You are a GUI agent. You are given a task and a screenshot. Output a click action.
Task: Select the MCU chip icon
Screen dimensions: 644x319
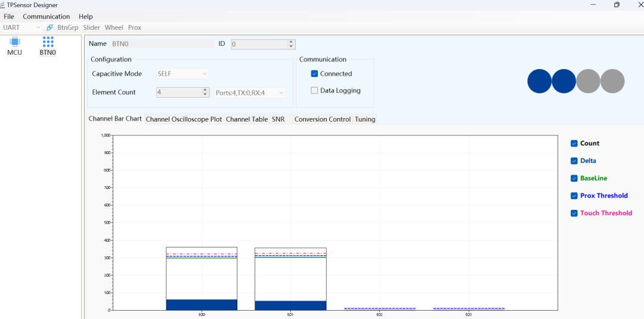coord(14,42)
